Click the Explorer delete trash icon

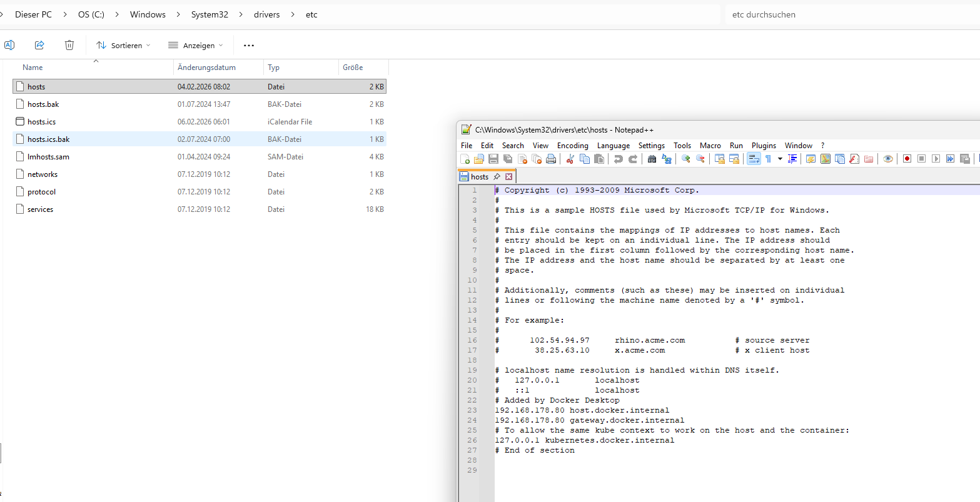click(x=69, y=45)
